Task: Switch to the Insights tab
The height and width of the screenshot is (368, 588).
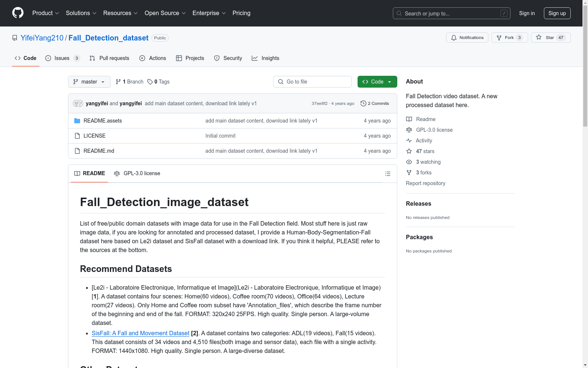Action: tap(265, 58)
